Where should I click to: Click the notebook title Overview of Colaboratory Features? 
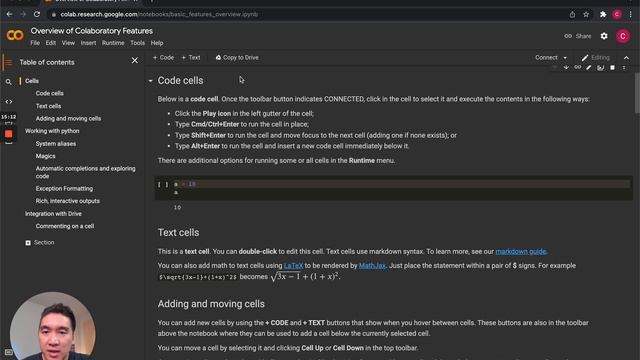click(x=91, y=31)
